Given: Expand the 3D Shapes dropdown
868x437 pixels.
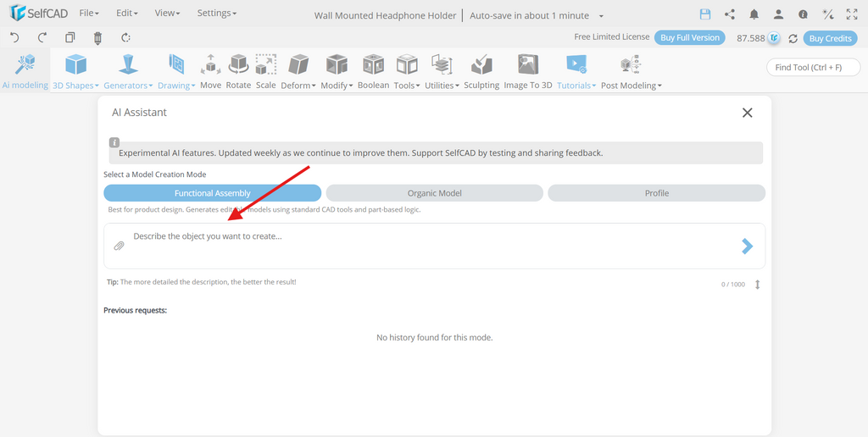Looking at the screenshot, I should coord(75,86).
